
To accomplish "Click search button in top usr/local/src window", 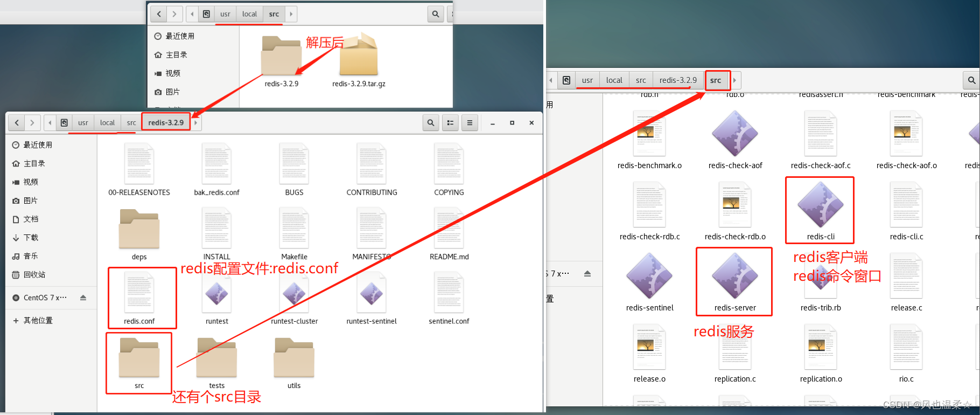I will pos(436,14).
